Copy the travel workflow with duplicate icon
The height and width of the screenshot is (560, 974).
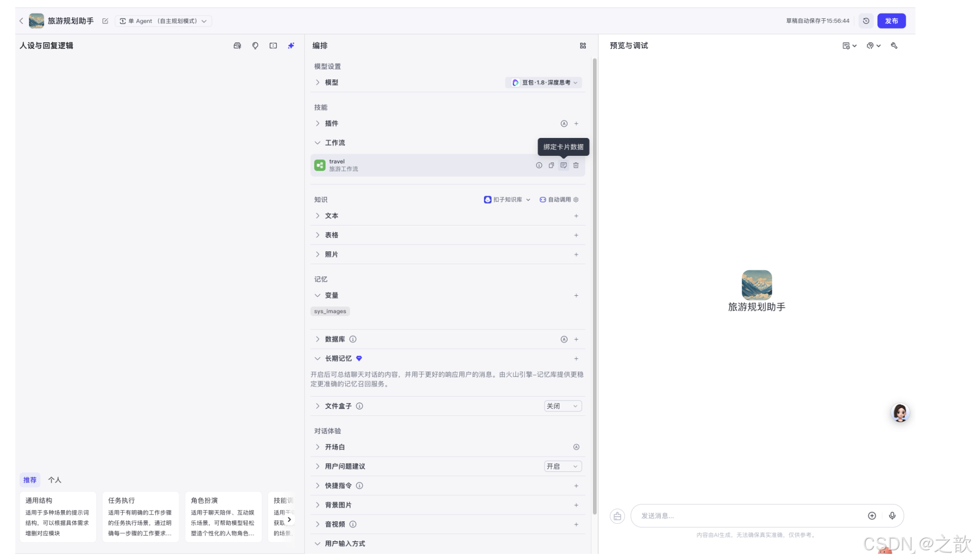click(x=551, y=165)
